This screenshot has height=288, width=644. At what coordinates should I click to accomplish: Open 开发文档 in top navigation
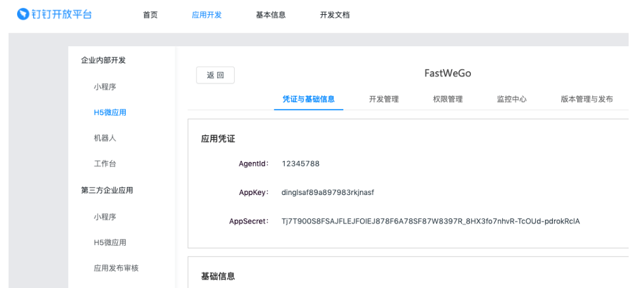pos(335,15)
